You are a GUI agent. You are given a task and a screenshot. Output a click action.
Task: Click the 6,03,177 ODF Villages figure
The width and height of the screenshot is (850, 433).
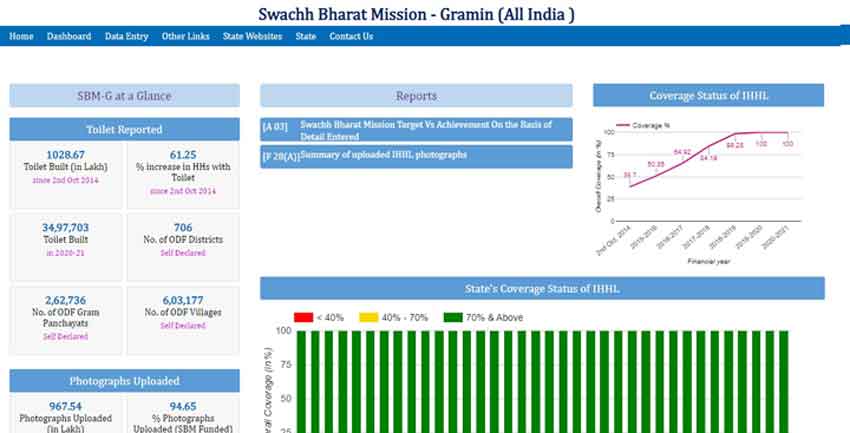183,300
